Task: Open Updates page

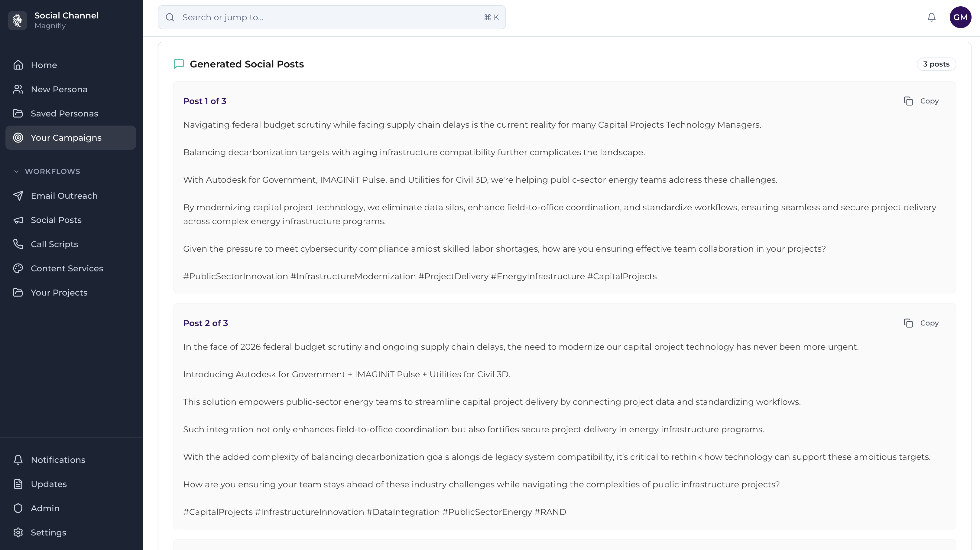Action: 49,484
